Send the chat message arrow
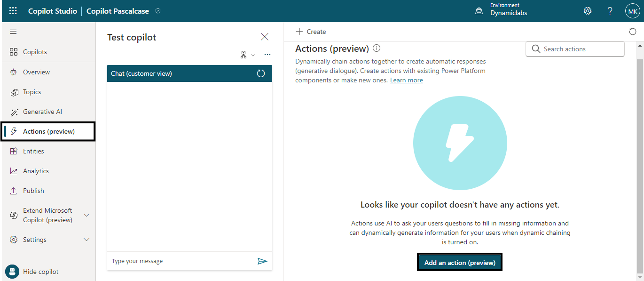Screen dimensions: 644x281 [x=262, y=261]
